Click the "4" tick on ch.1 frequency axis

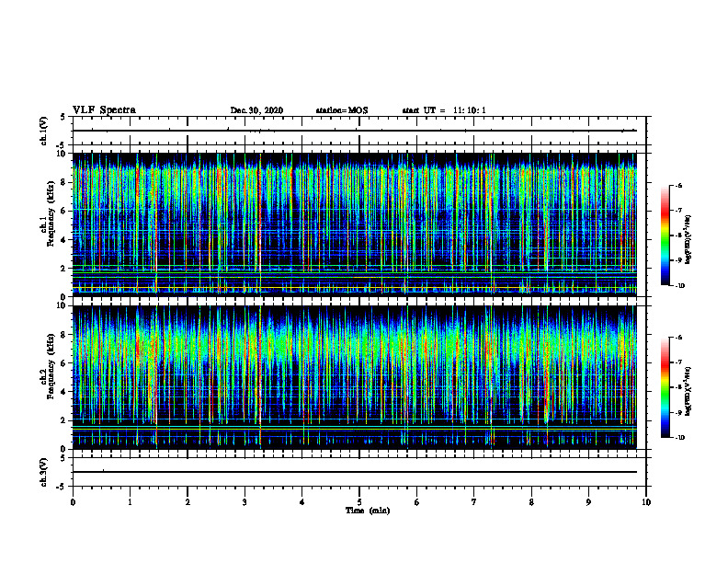63,240
